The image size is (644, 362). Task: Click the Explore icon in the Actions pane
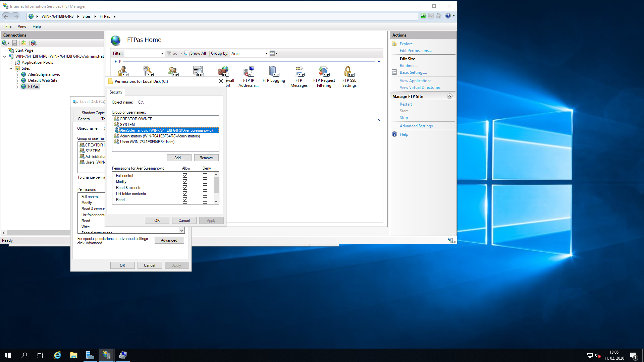coord(394,44)
